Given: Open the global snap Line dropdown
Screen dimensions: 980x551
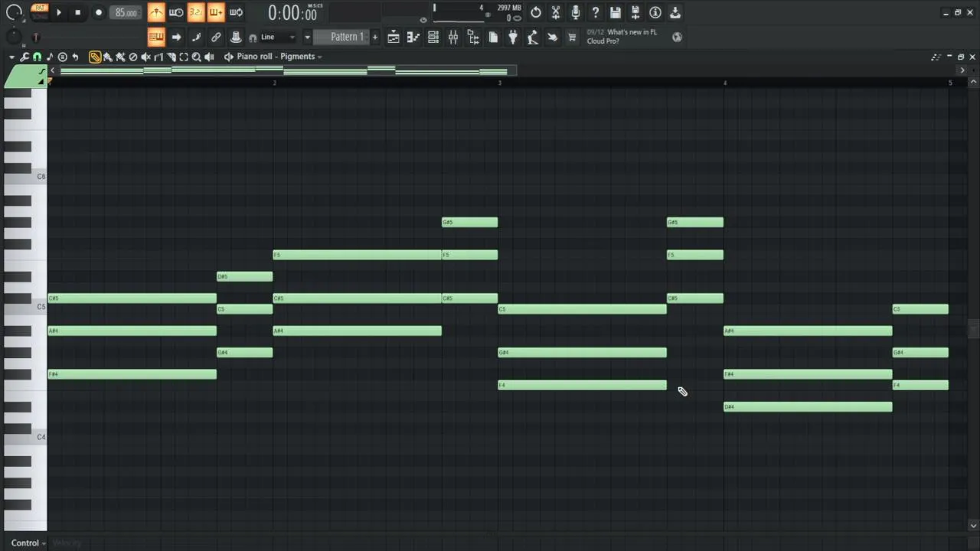Looking at the screenshot, I should click(278, 37).
